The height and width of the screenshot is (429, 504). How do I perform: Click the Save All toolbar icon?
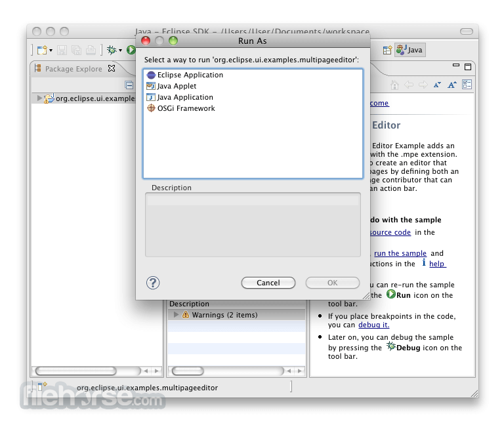point(77,50)
